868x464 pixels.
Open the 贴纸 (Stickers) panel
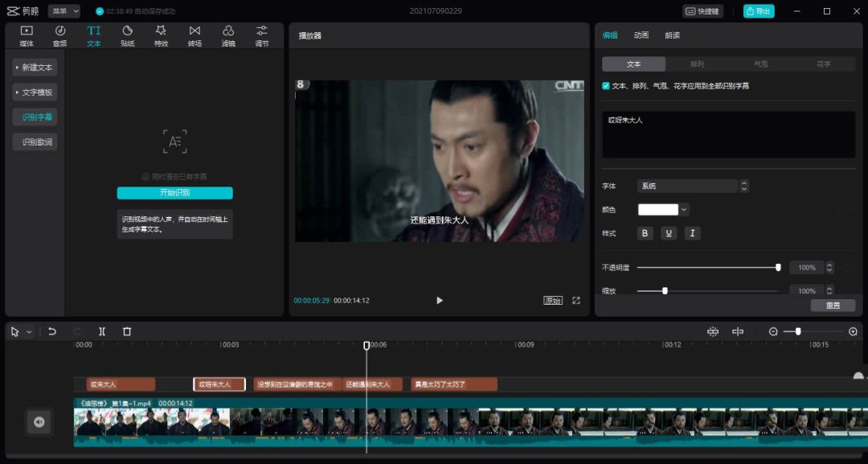[x=127, y=34]
